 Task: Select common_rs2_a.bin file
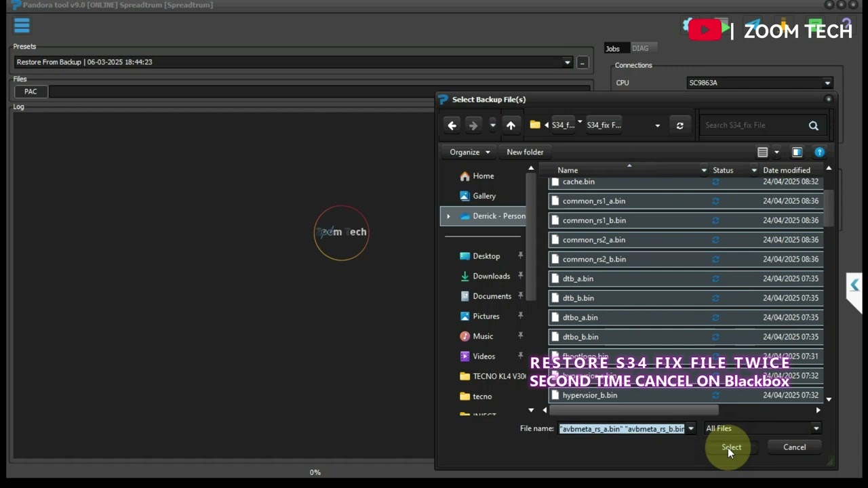tap(686, 240)
